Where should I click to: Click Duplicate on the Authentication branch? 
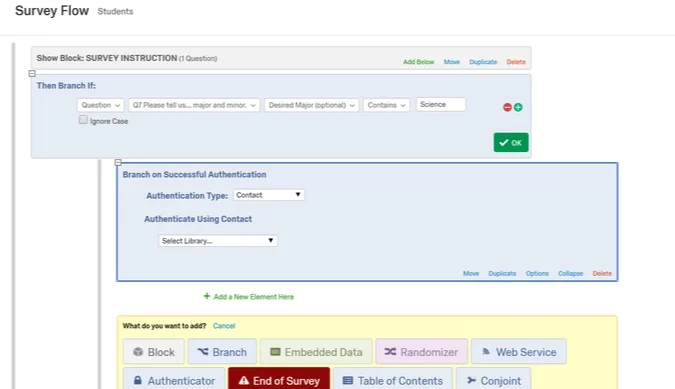(x=502, y=273)
